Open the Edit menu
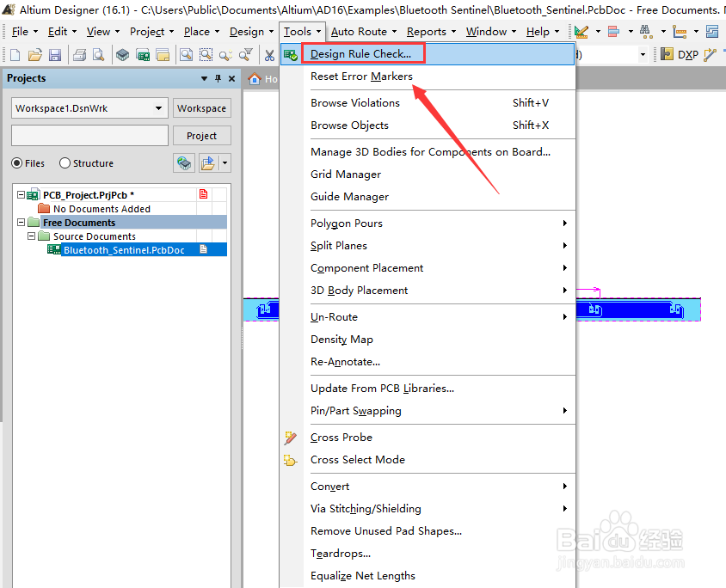This screenshot has height=588, width=726. (x=62, y=32)
